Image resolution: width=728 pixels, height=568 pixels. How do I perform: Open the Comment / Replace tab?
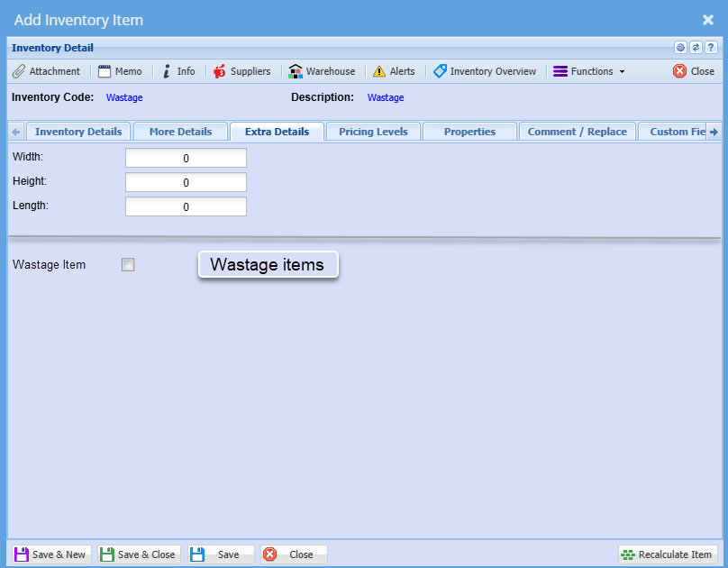click(578, 132)
